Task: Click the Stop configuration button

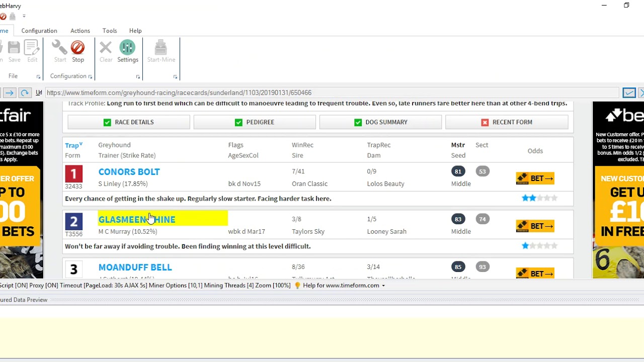Action: [x=77, y=52]
